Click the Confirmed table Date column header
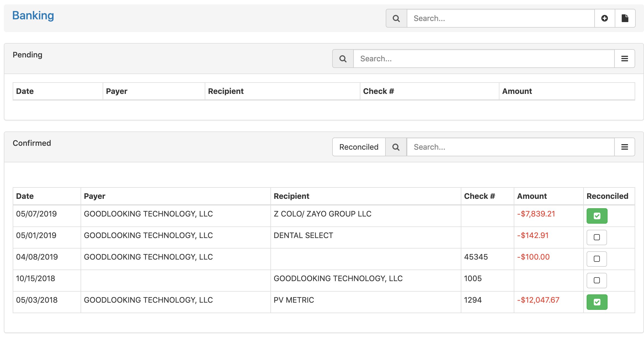The height and width of the screenshot is (338, 644). tap(25, 196)
